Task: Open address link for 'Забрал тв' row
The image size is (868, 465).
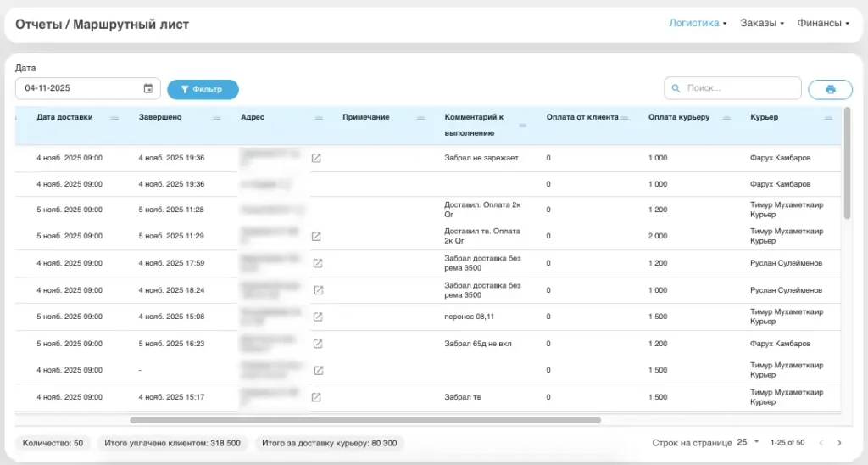Action: point(316,397)
